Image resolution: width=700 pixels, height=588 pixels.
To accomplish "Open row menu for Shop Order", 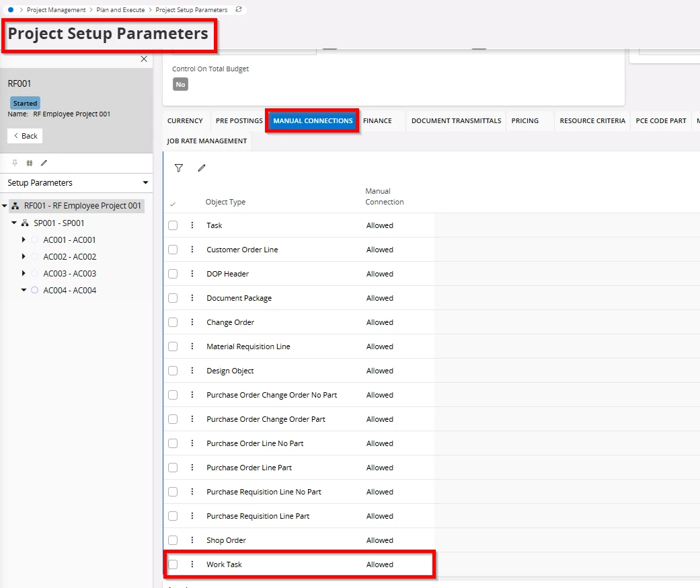I will 192,540.
